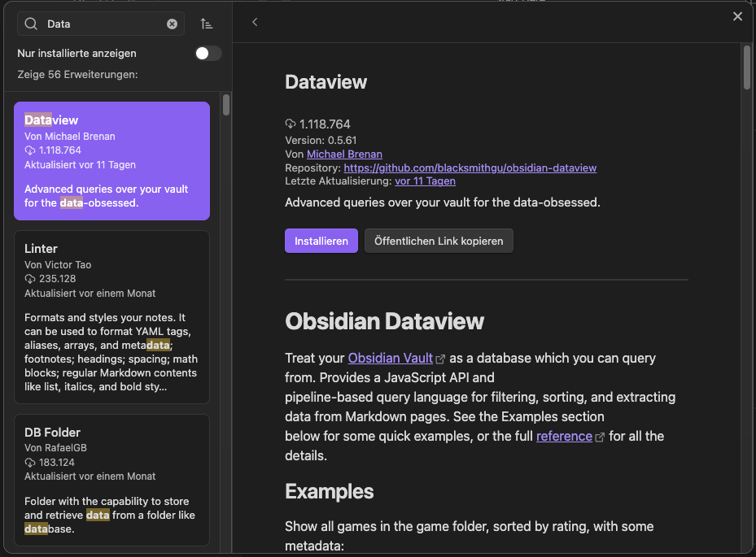Screen dimensions: 756x557
Task: Close the plugin browser dialog
Action: click(737, 16)
